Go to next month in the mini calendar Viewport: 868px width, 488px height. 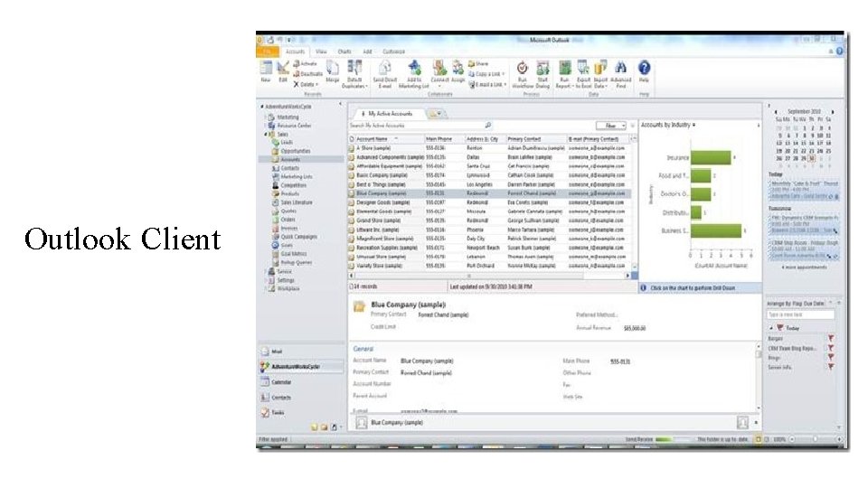[x=833, y=112]
